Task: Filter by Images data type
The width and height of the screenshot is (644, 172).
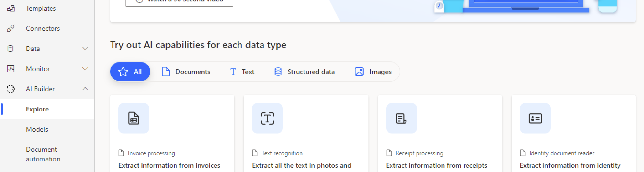Action: pos(373,72)
